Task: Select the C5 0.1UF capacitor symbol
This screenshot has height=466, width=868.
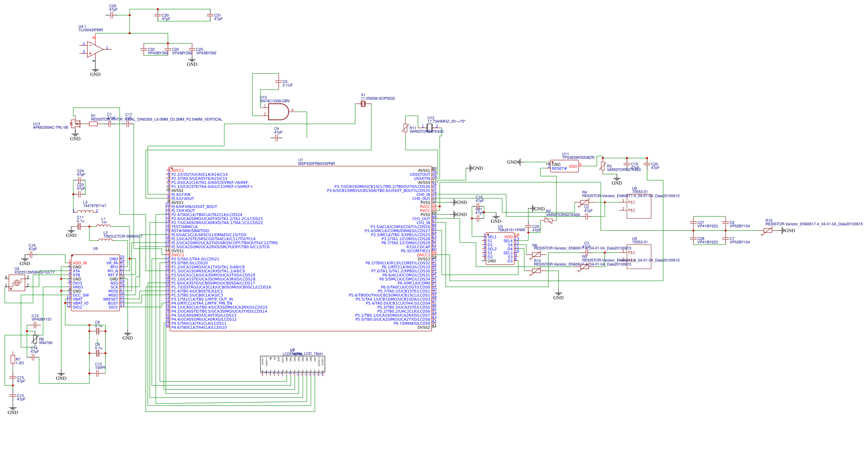Action: (278, 82)
